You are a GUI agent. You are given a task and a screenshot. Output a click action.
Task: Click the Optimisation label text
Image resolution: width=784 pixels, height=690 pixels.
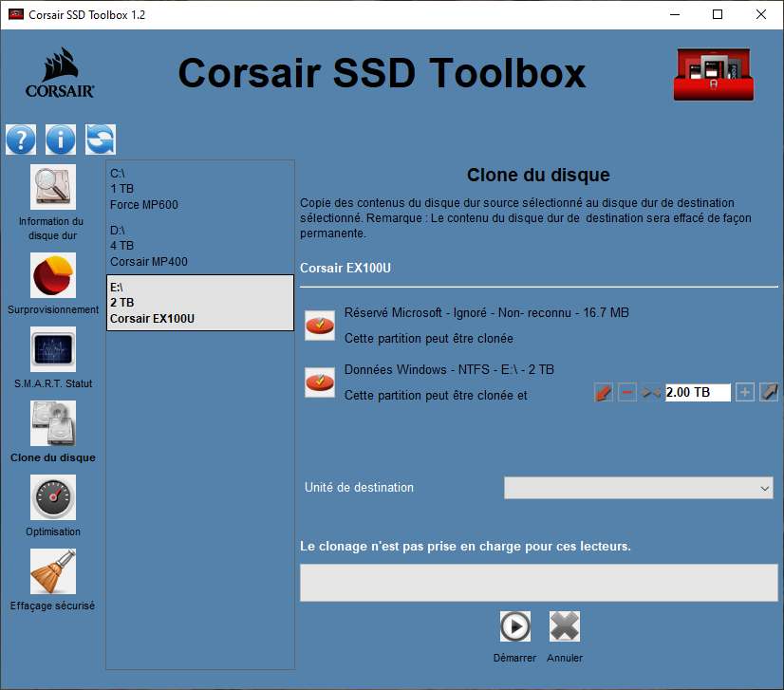pyautogui.click(x=53, y=531)
